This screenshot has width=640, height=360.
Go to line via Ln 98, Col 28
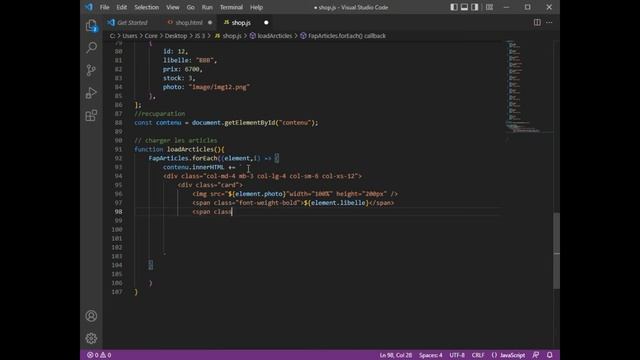pos(396,355)
